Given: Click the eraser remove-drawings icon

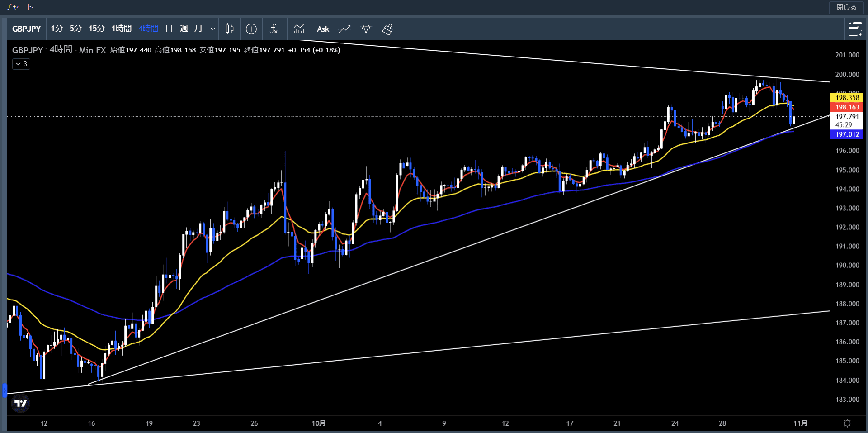Looking at the screenshot, I should pos(387,29).
